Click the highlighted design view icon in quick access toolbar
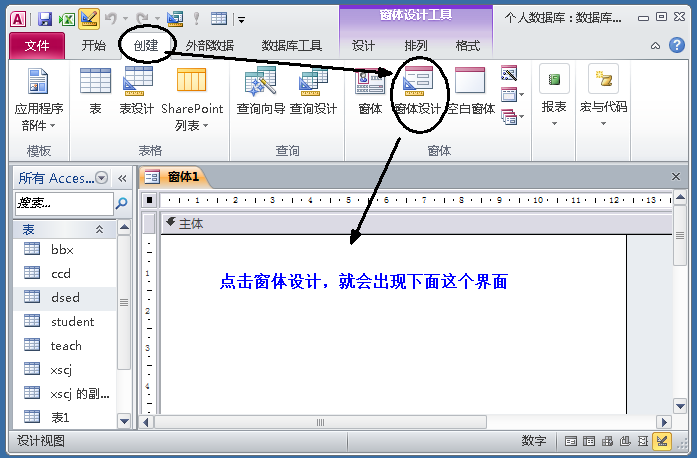The image size is (697, 458). coord(88,19)
